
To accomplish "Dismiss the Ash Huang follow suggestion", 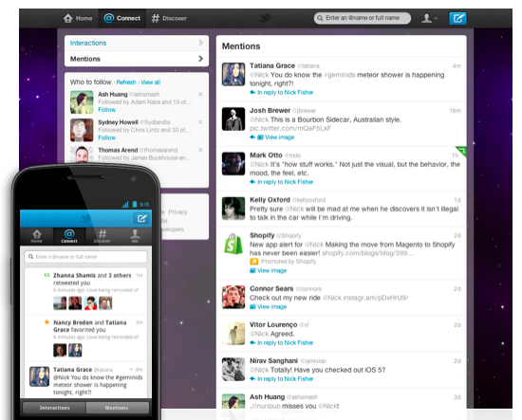I will pyautogui.click(x=200, y=95).
